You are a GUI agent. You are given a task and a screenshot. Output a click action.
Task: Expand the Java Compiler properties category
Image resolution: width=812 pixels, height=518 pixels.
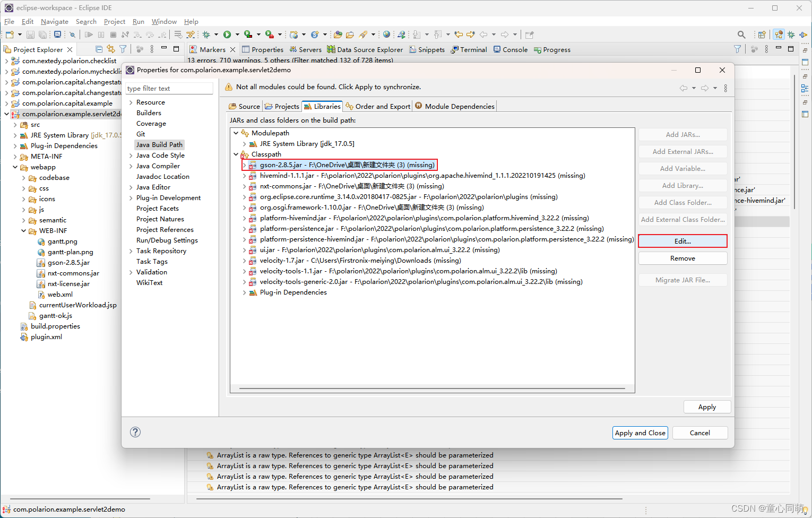(x=131, y=166)
